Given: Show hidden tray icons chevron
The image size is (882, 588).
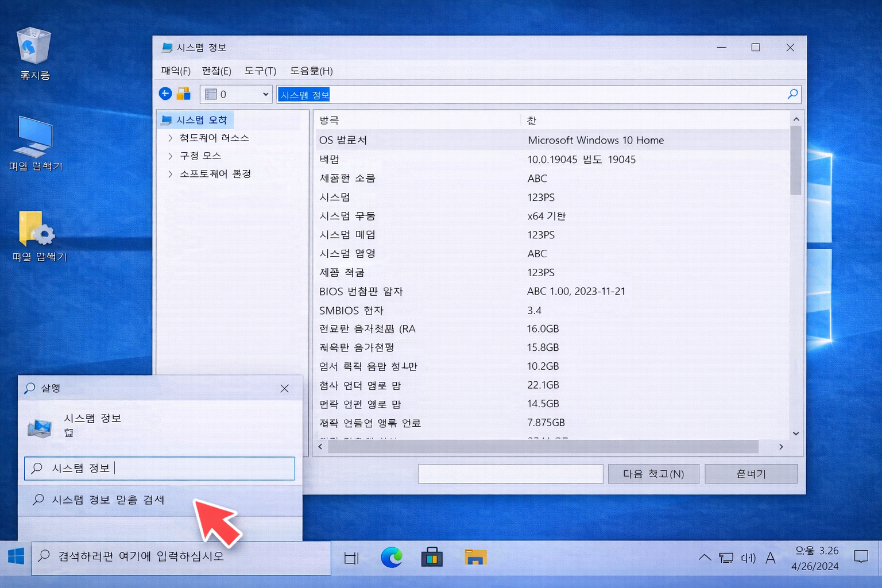Looking at the screenshot, I should pyautogui.click(x=705, y=558).
